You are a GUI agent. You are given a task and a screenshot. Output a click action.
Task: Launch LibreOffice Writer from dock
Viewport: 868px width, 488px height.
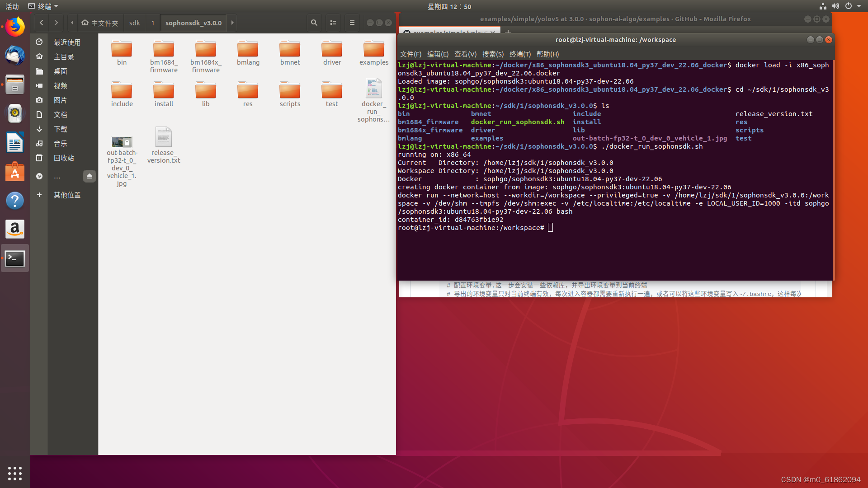point(15,142)
